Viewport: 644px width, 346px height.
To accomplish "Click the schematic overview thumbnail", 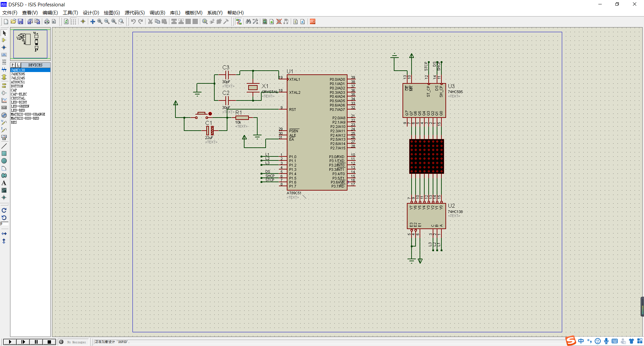I will coord(30,44).
